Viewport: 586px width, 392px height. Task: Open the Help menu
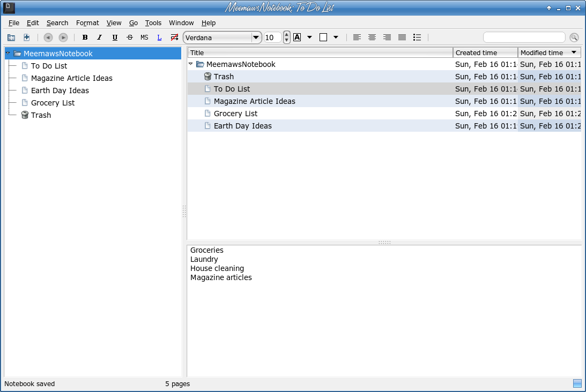[209, 23]
